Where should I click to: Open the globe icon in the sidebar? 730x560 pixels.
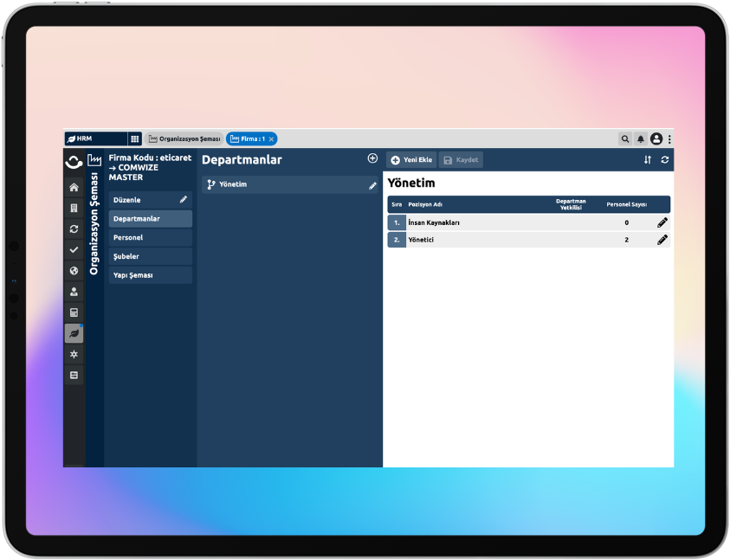74,271
